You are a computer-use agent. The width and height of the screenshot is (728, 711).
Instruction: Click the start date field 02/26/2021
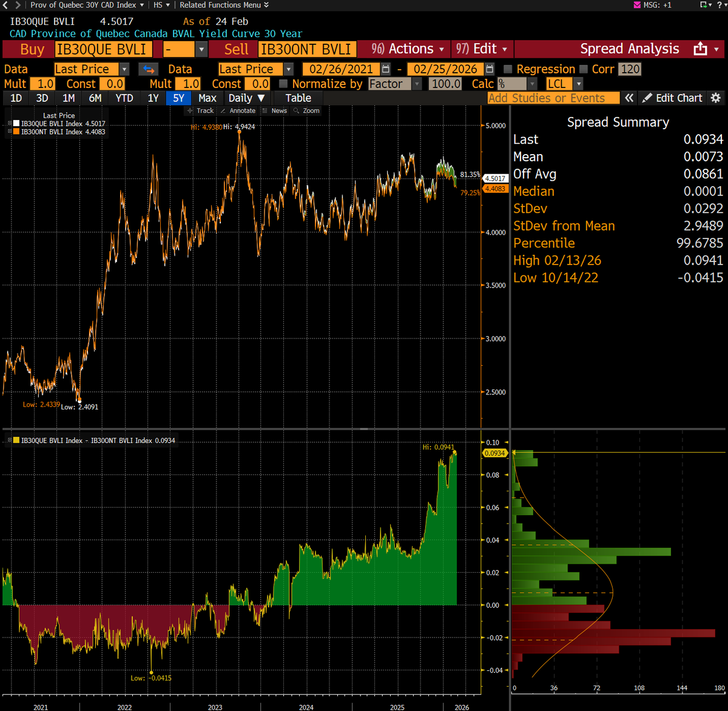(341, 69)
